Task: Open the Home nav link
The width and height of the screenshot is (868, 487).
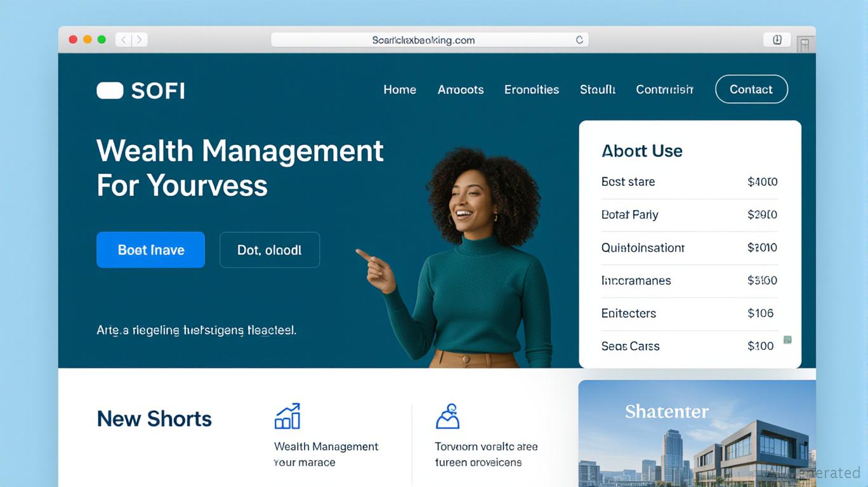Action: click(400, 89)
